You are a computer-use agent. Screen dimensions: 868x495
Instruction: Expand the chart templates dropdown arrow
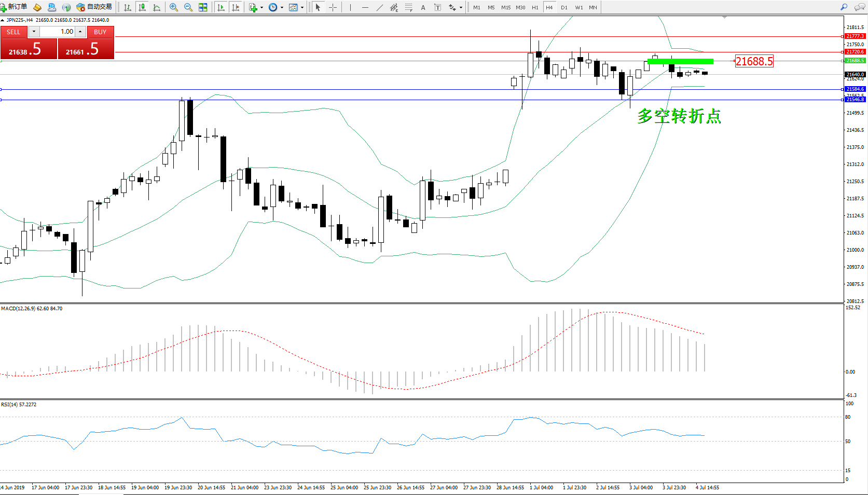[302, 8]
